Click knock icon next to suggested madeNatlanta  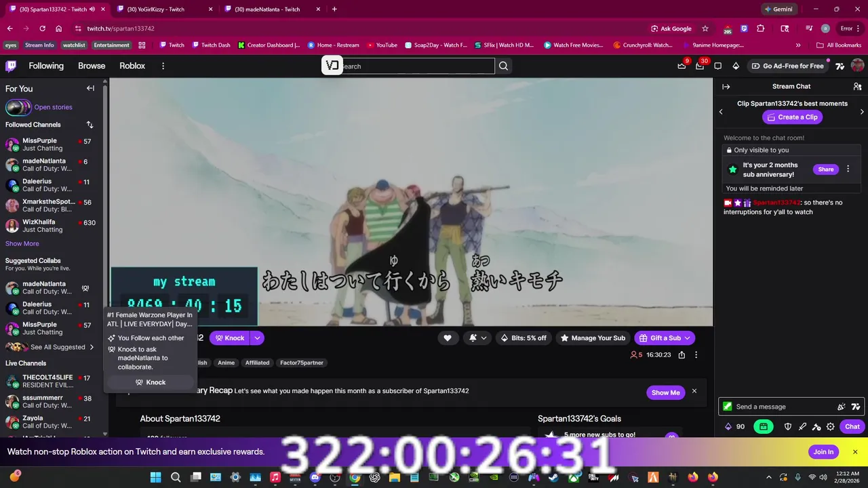[85, 288]
